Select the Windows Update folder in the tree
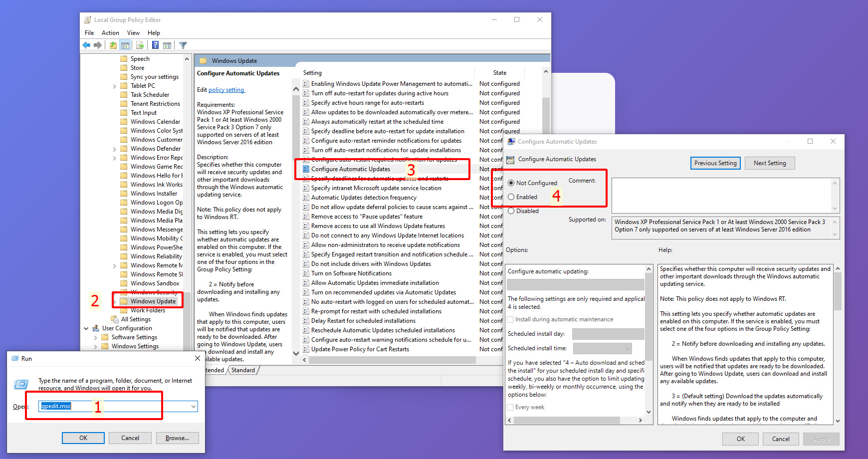The image size is (868, 459). (153, 301)
